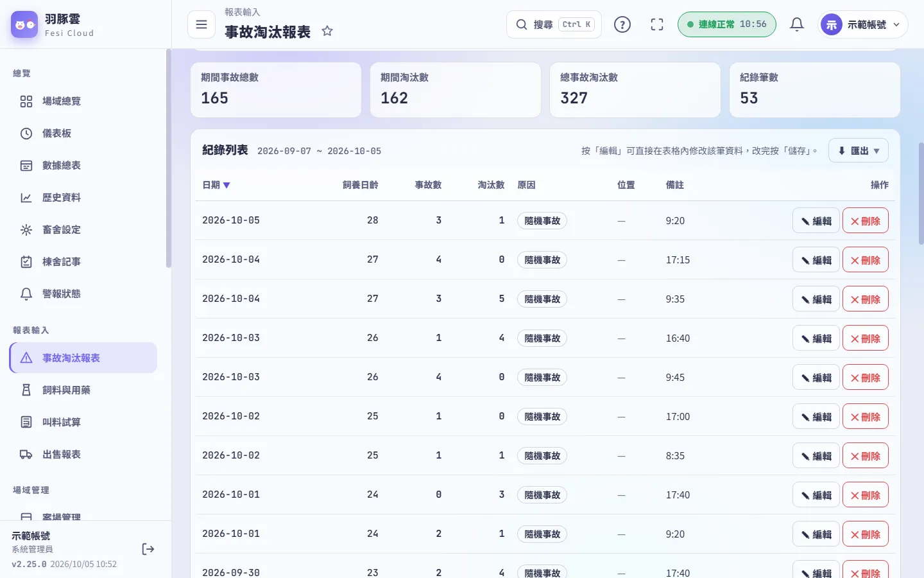Toggle the sidebar hamburger menu
924x578 pixels.
201,24
